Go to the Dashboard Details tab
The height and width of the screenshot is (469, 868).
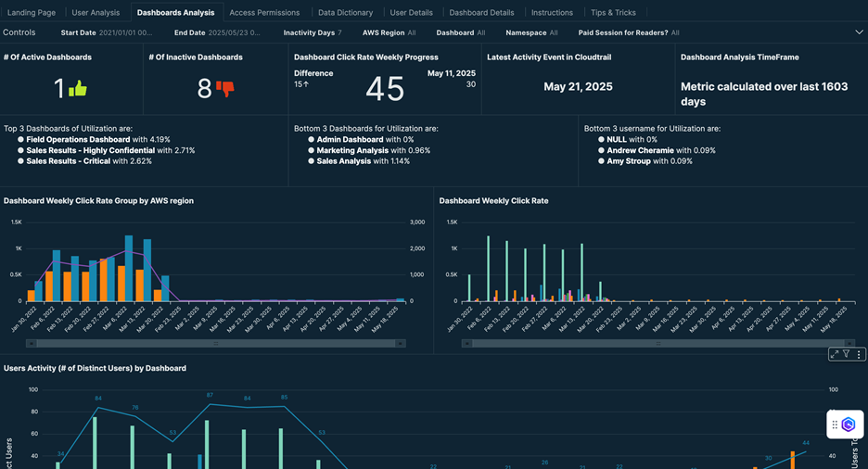point(481,12)
